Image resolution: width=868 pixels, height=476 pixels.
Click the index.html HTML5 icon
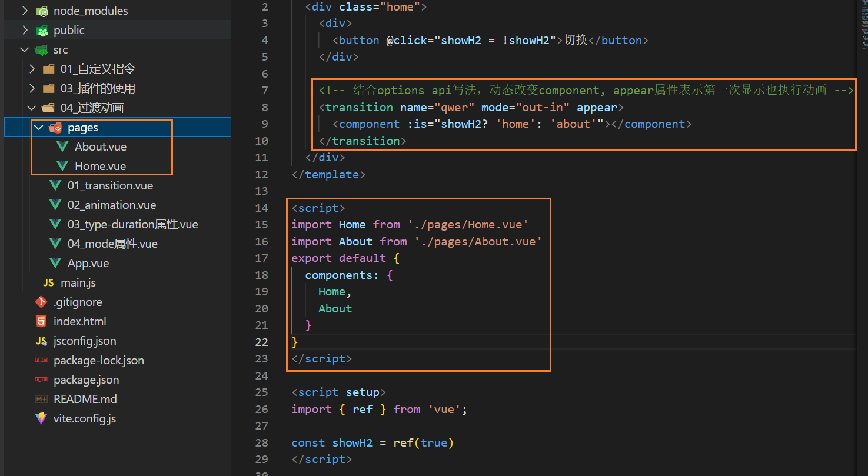tap(41, 322)
